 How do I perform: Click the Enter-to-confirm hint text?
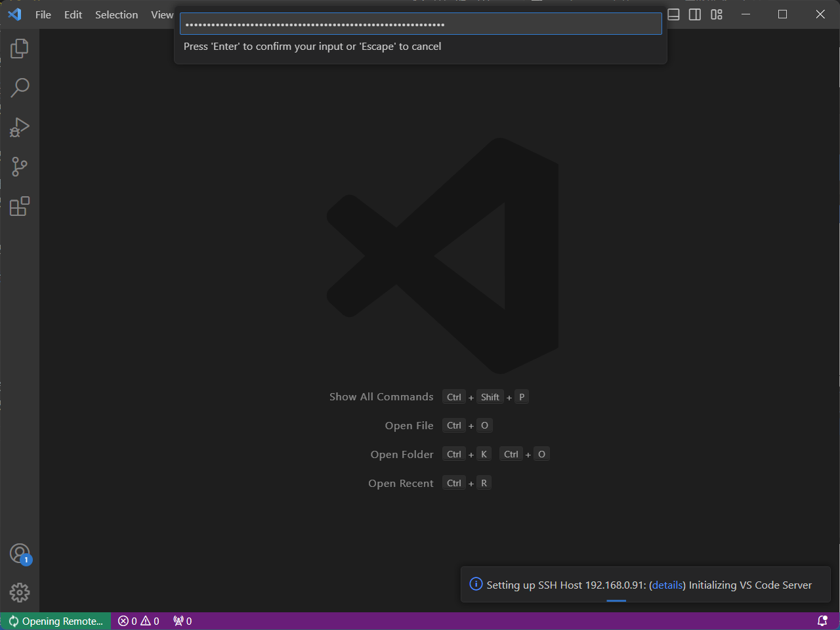pyautogui.click(x=312, y=47)
